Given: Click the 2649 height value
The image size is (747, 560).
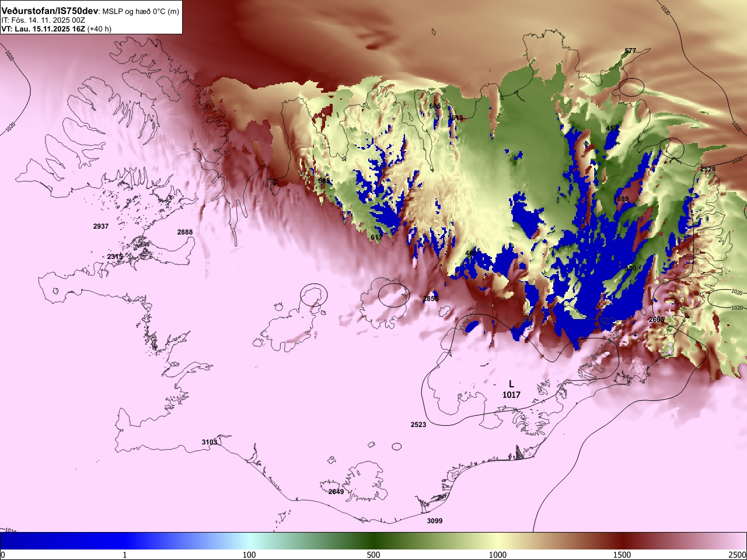Looking at the screenshot, I should [x=336, y=492].
